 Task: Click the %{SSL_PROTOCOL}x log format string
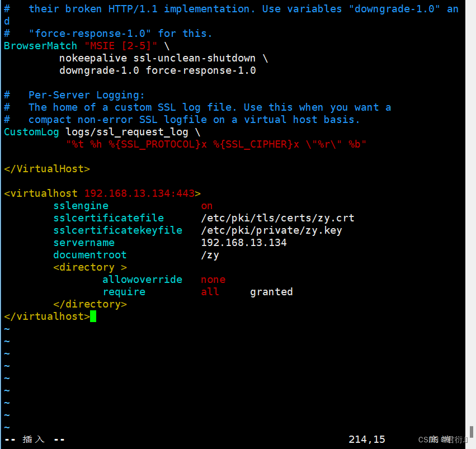click(x=158, y=144)
